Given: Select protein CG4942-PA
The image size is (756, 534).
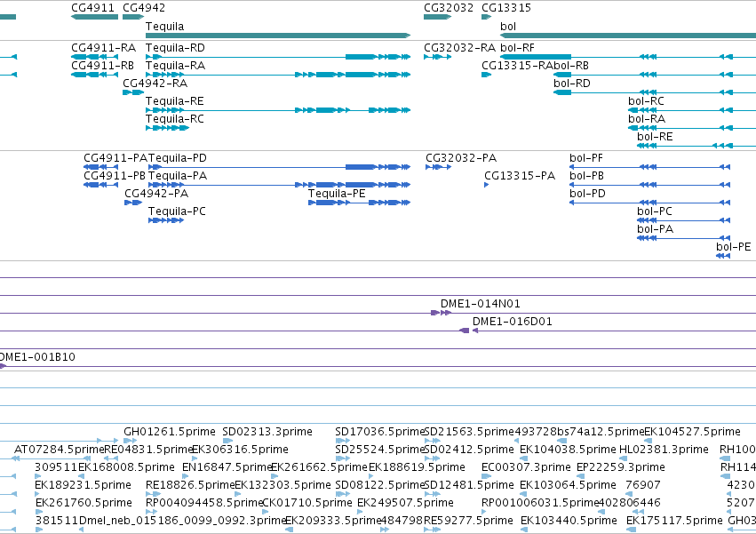Looking at the screenshot, I should pyautogui.click(x=133, y=203).
